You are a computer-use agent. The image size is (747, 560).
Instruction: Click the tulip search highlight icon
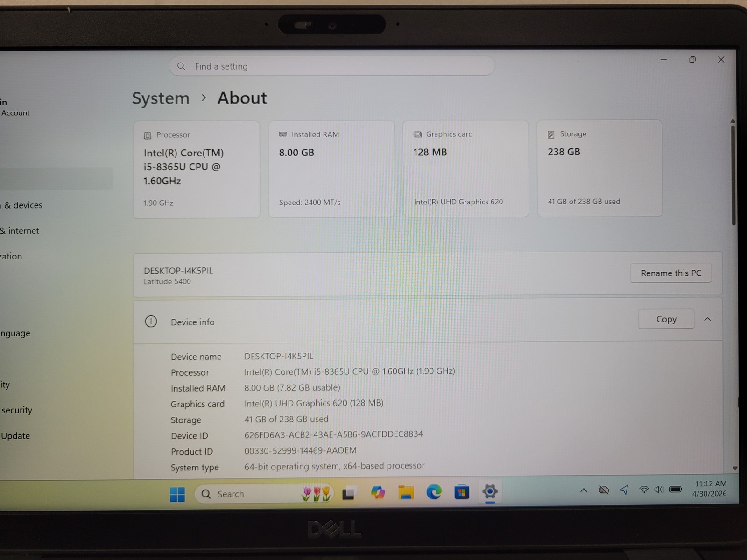click(316, 494)
